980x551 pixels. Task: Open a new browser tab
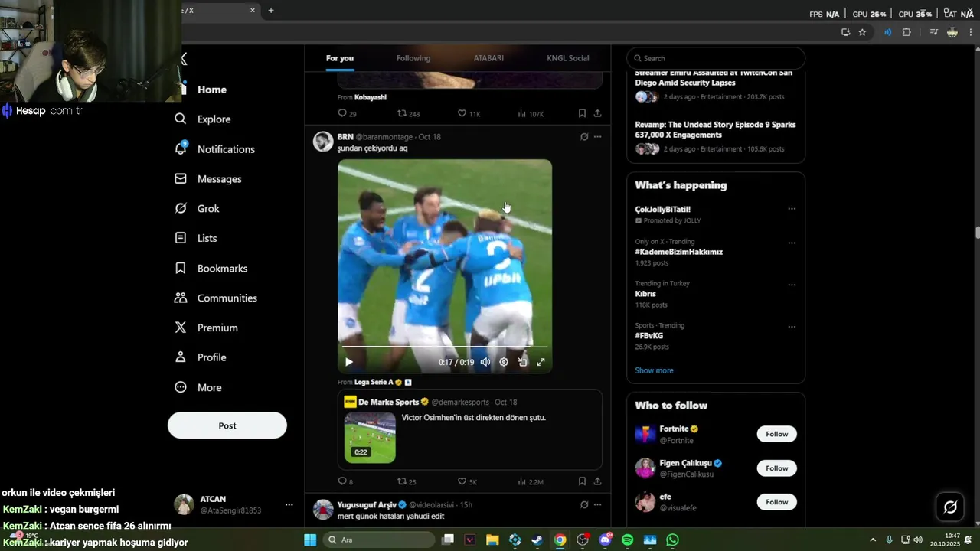click(271, 11)
